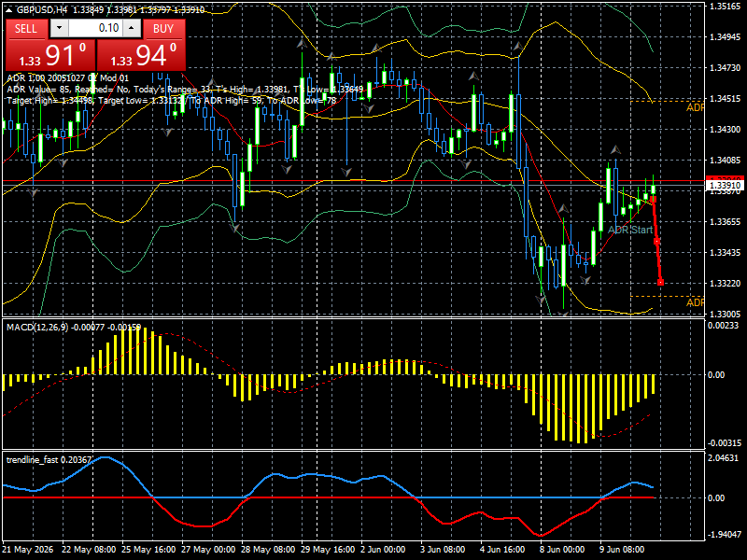Viewport: 747px width, 560px height.
Task: Click price scale value 1.34730
Action: pyautogui.click(x=725, y=68)
